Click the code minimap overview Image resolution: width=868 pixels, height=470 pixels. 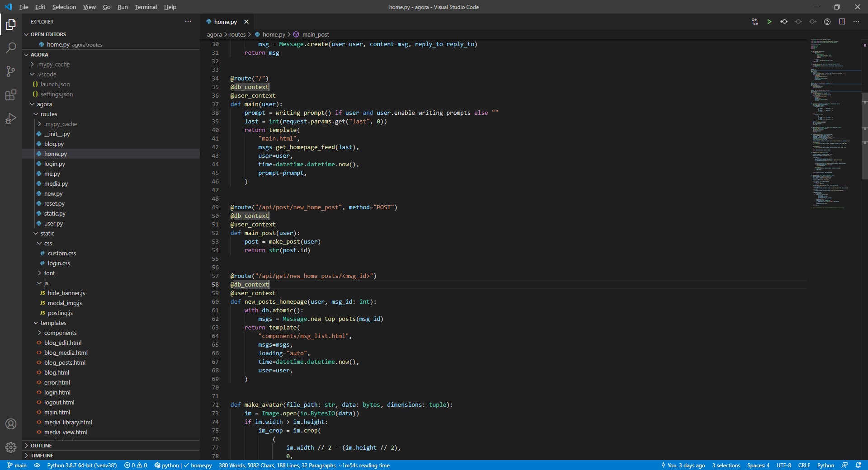(x=834, y=124)
